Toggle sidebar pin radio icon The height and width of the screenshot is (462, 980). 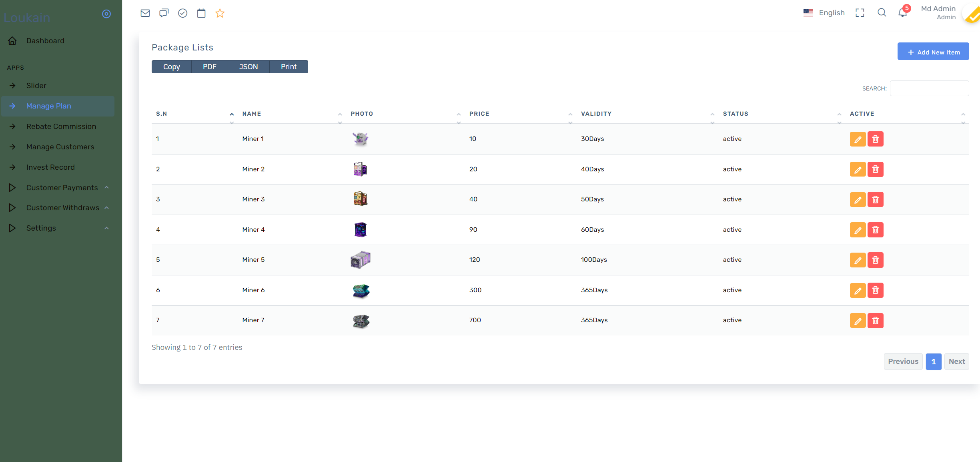coord(106,14)
